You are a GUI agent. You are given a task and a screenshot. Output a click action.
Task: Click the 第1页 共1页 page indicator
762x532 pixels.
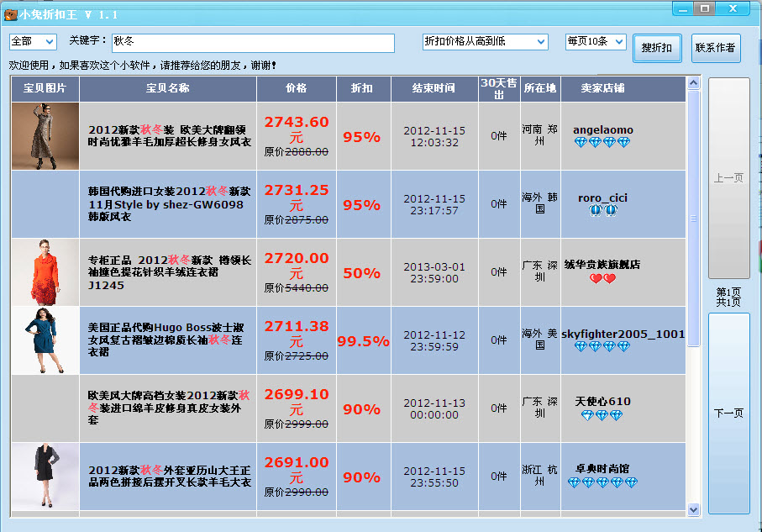(x=728, y=297)
